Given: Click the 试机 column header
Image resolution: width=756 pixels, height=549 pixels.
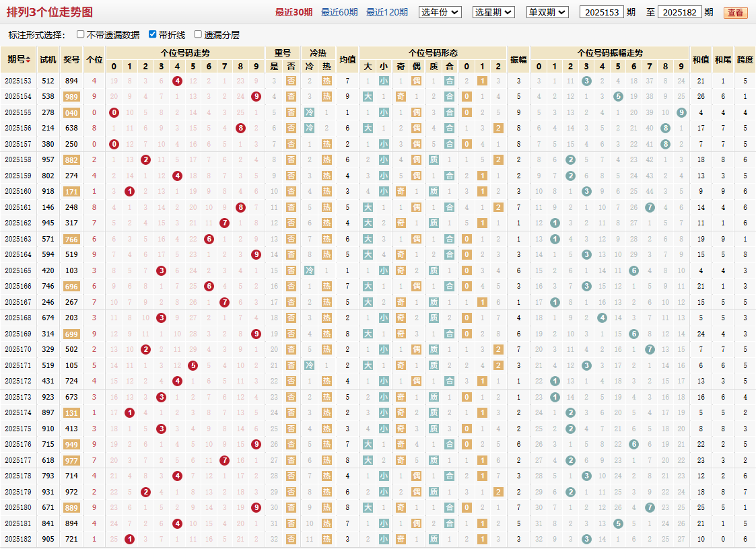Looking at the screenshot, I should [48, 60].
